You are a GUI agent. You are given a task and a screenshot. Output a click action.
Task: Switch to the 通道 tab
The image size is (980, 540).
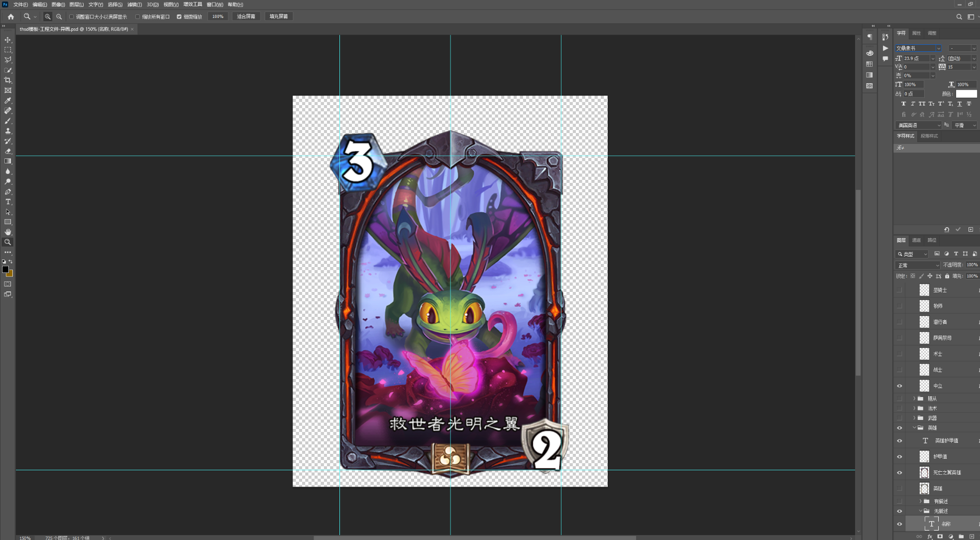pyautogui.click(x=916, y=240)
